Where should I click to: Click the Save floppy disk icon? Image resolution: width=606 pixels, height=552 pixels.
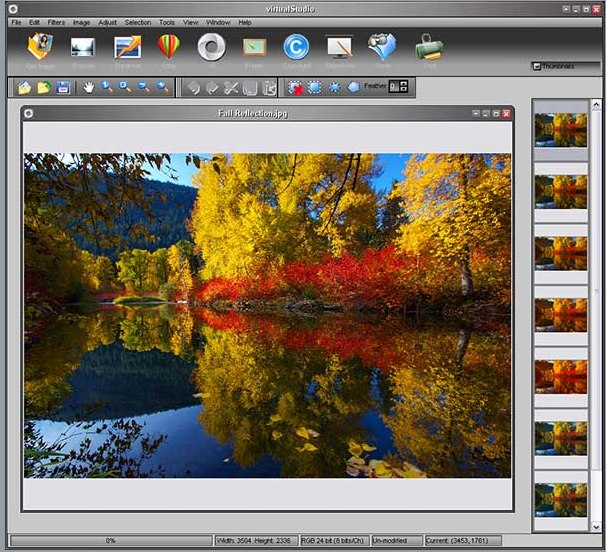pyautogui.click(x=63, y=88)
